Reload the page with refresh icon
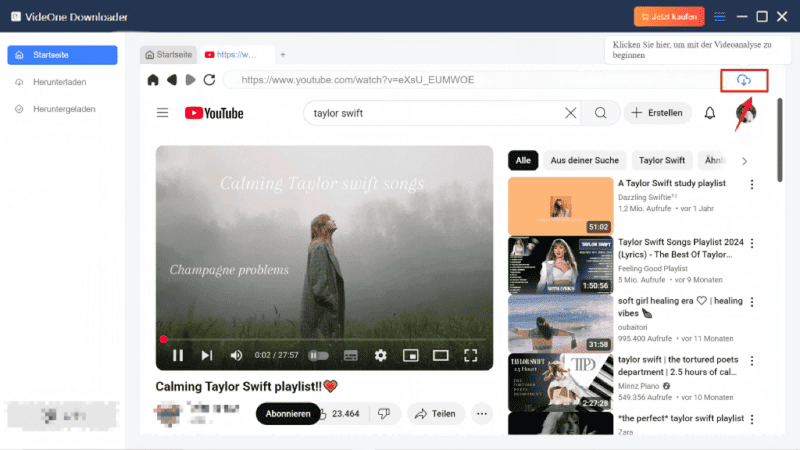 209,80
